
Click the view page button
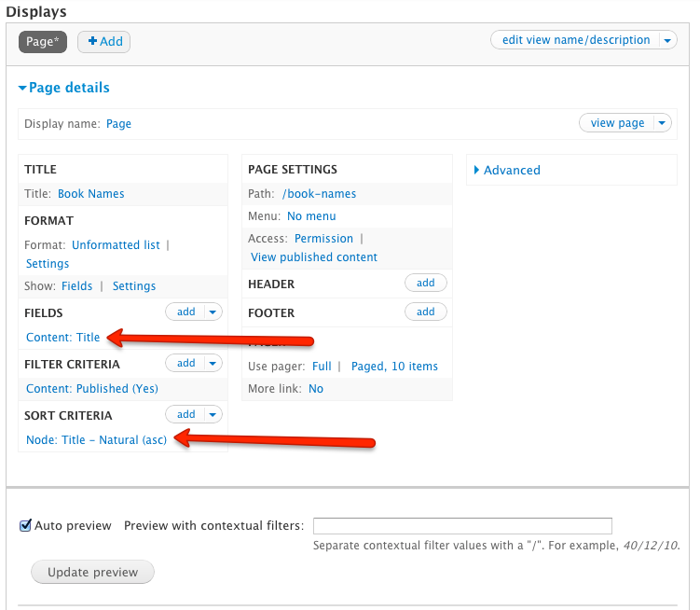coord(617,123)
